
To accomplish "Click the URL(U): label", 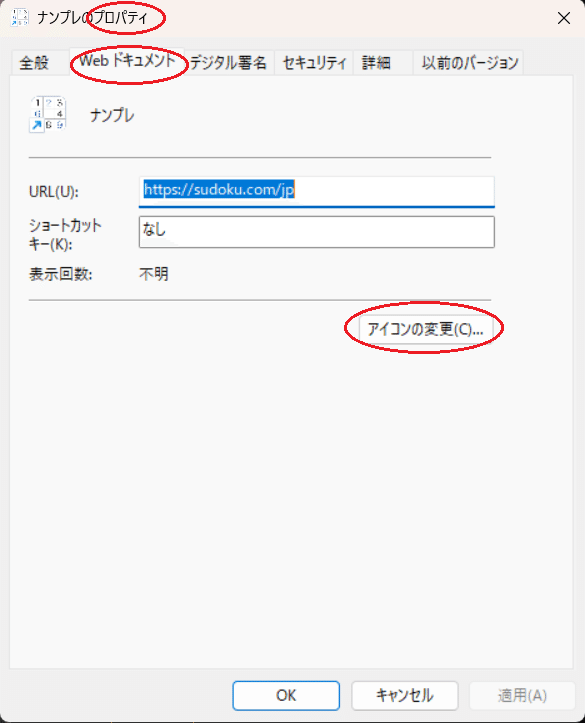I will click(54, 191).
